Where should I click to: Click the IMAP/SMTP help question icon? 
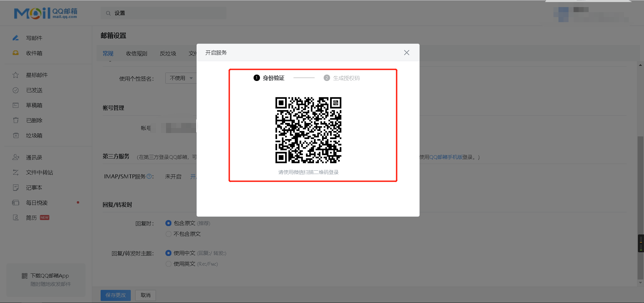(x=149, y=176)
